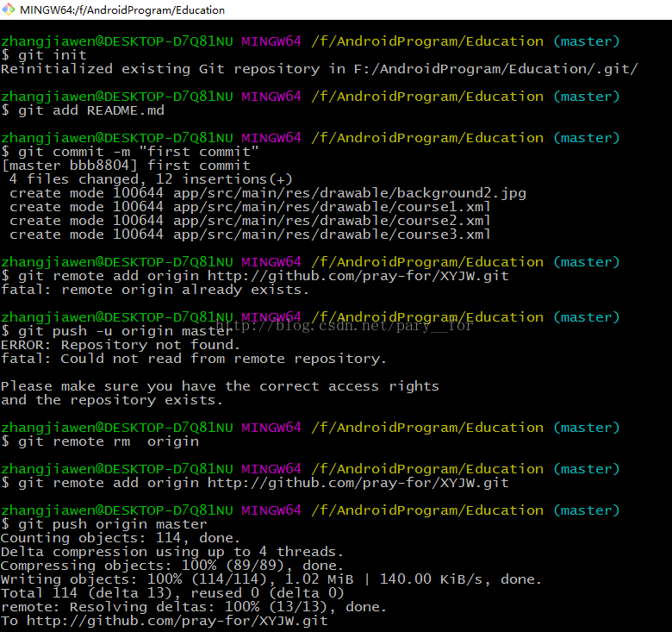
Task: Click the 'and the repository exists.' line
Action: point(112,400)
